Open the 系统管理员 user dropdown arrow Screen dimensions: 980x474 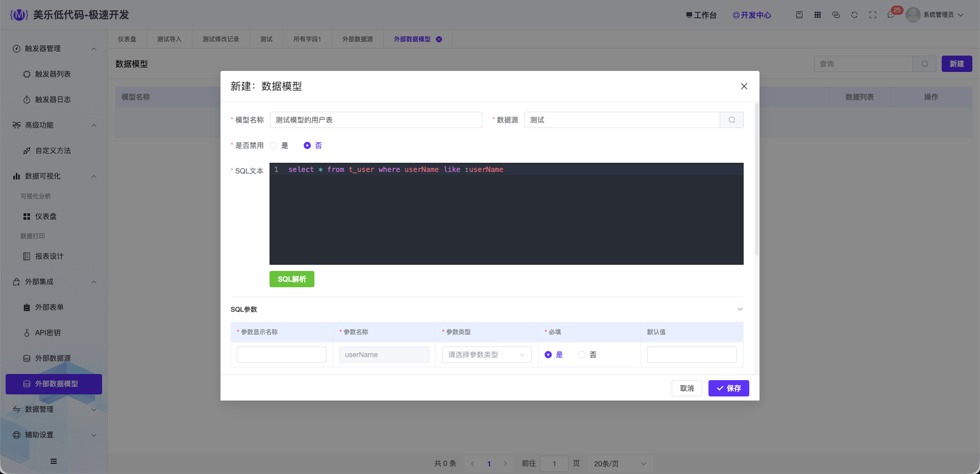pos(961,15)
